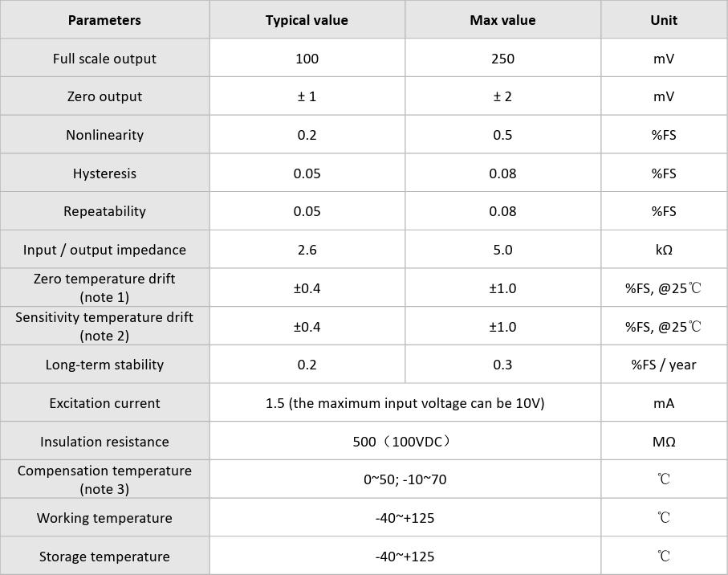Image resolution: width=728 pixels, height=575 pixels.
Task: Click Hysteresis max value 0.08 cell
Action: [x=502, y=173]
